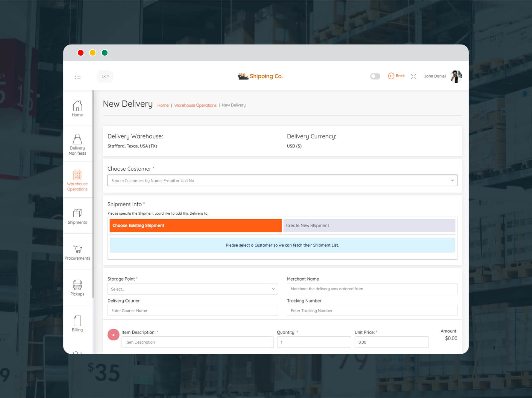532x398 pixels.
Task: Open the hamburger menu icon
Action: click(77, 77)
